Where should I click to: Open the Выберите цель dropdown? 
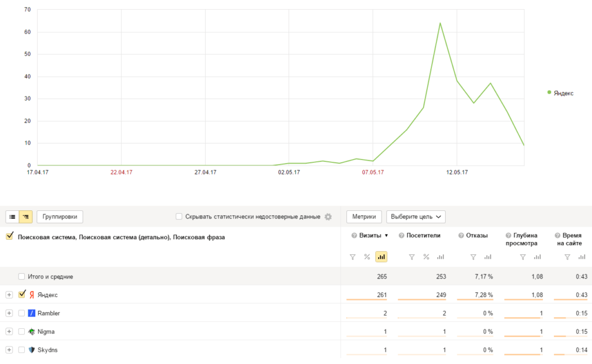click(x=416, y=217)
